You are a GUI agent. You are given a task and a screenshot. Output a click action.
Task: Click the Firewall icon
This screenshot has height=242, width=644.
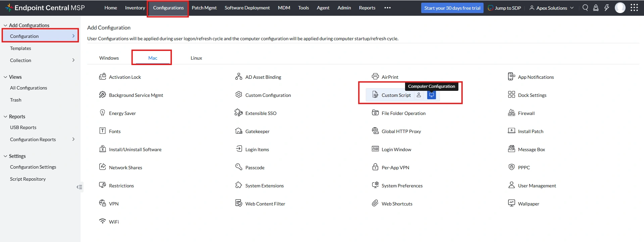coord(511,113)
